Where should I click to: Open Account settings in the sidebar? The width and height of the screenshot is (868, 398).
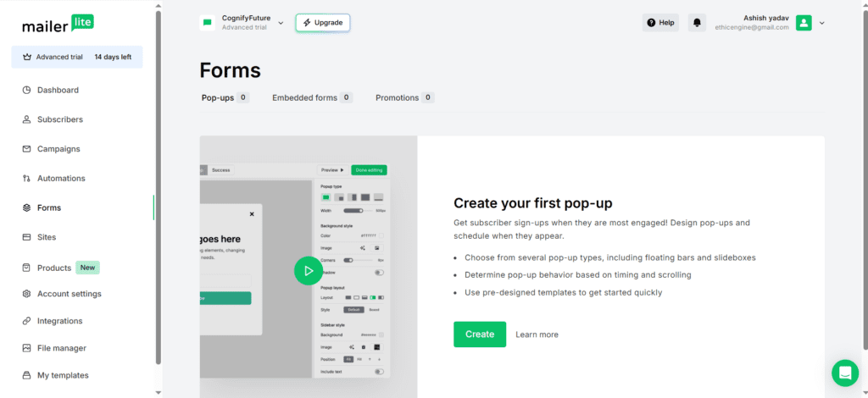70,294
